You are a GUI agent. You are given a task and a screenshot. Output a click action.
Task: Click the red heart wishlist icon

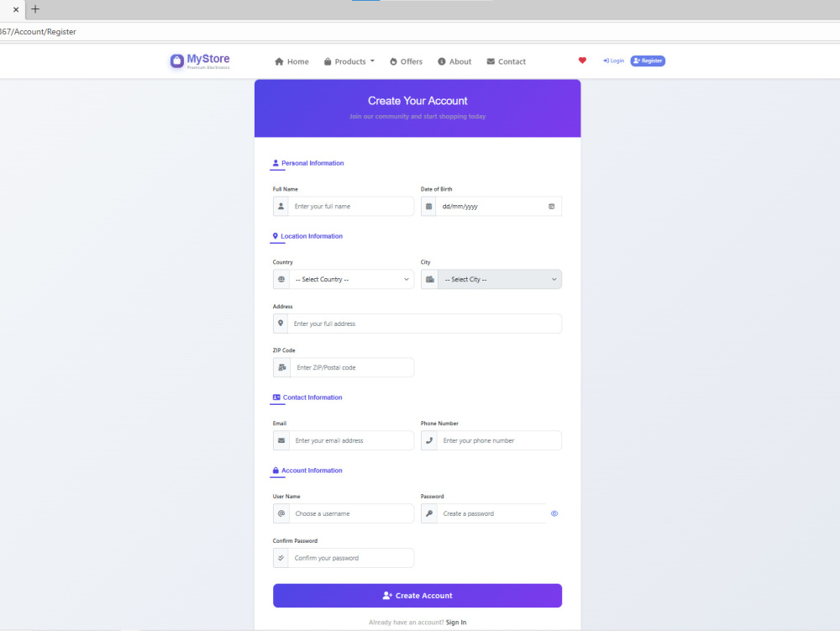coord(582,60)
